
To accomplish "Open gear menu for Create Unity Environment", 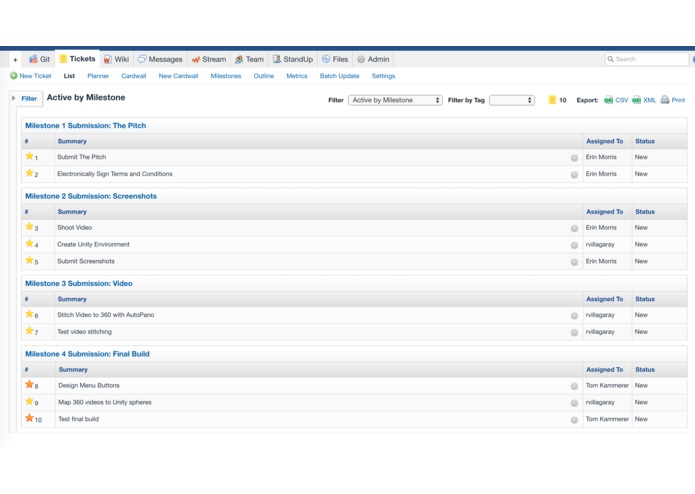I will pyautogui.click(x=574, y=245).
